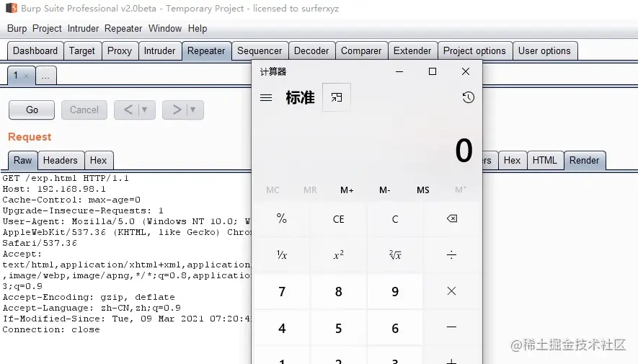This screenshot has width=638, height=364.
Task: Click the MS memory store button
Action: click(422, 190)
